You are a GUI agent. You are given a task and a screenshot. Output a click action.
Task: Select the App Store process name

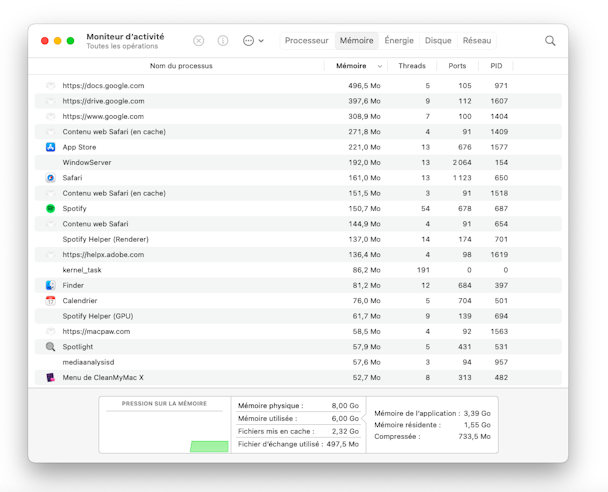79,147
